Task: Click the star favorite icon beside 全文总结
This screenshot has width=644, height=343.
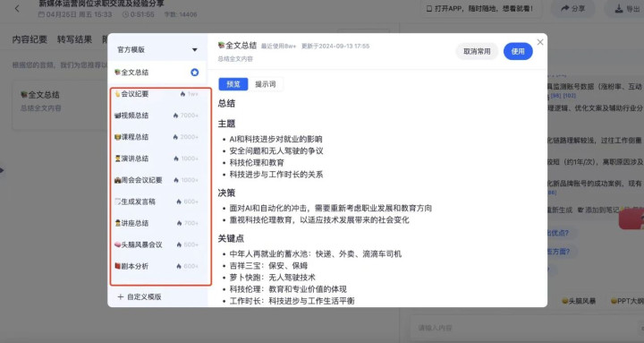Action: pyautogui.click(x=195, y=73)
